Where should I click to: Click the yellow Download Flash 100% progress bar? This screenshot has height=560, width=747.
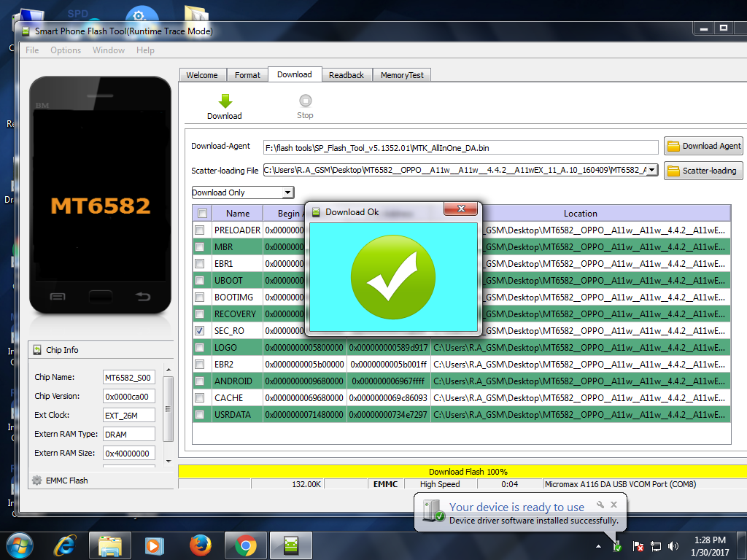tap(467, 472)
